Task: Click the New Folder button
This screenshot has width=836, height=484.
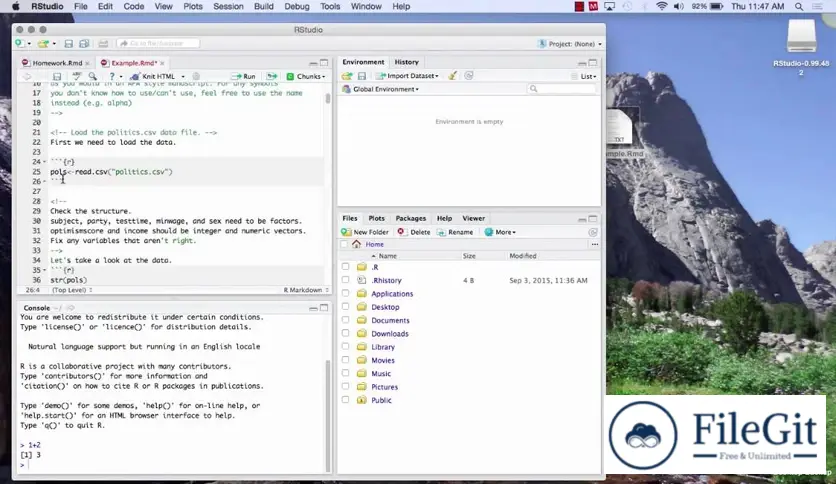Action: (x=365, y=232)
